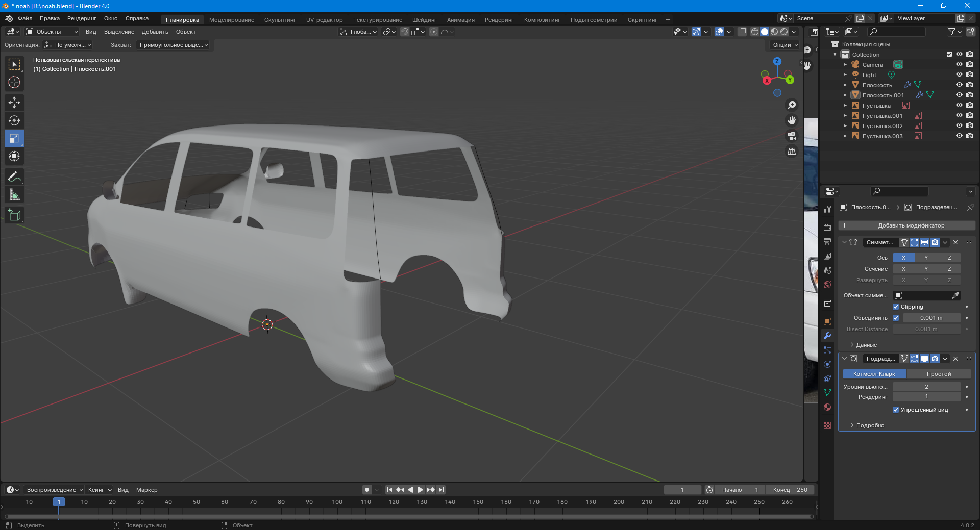Switch to Моделирование workspace tab
980x530 pixels.
coord(231,20)
